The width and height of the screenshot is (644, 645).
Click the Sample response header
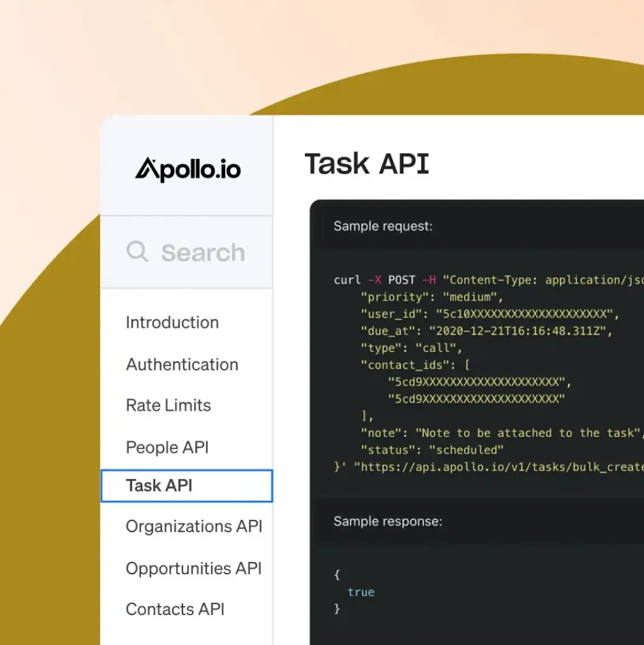[x=387, y=522]
